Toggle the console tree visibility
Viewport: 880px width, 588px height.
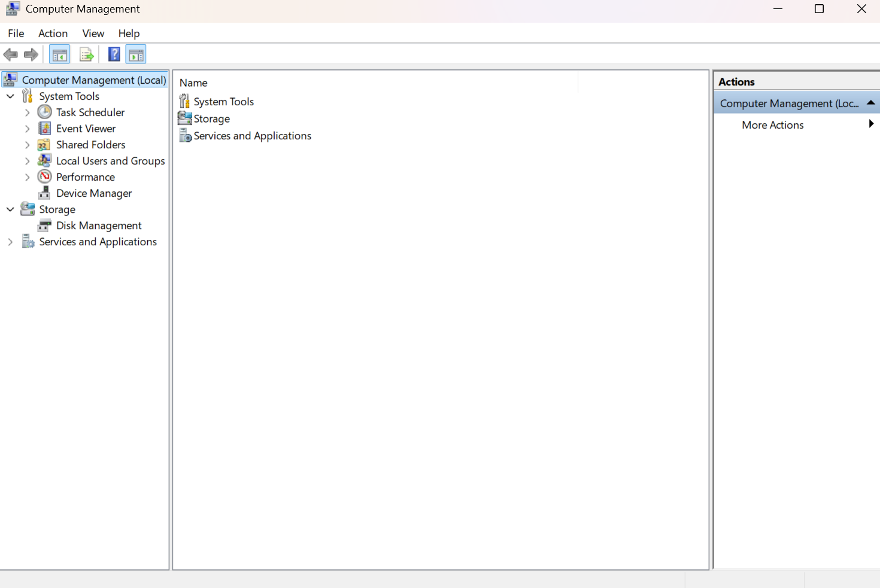tap(59, 54)
